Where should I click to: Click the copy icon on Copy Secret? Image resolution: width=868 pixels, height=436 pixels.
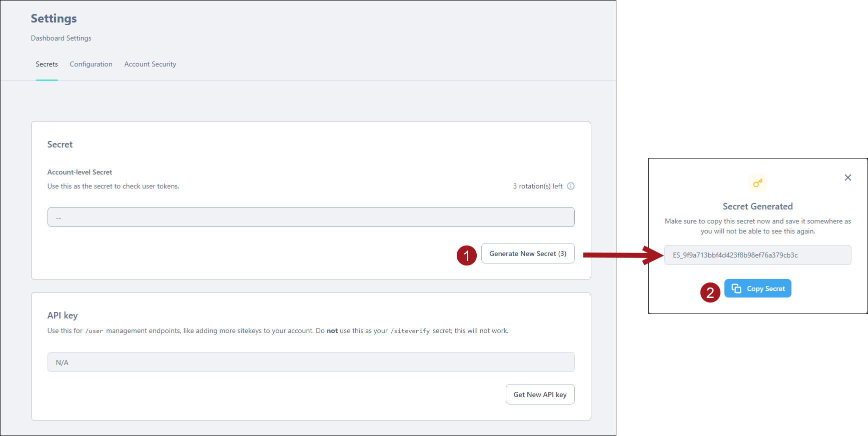[x=736, y=288]
